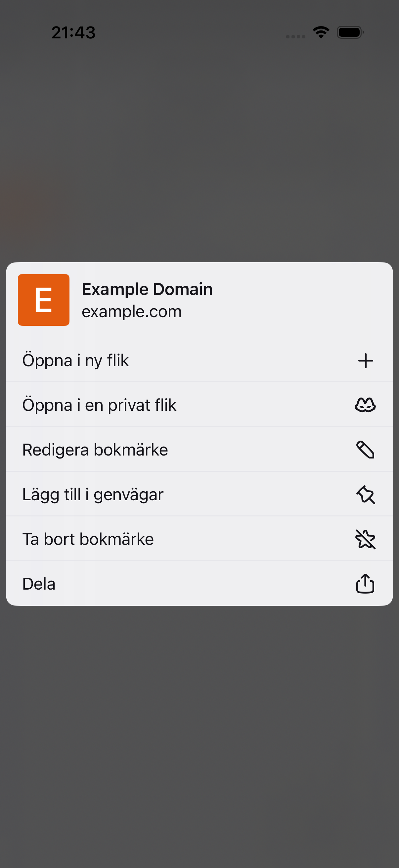
Task: Tap the crossed-out star icon
Action: 365,539
